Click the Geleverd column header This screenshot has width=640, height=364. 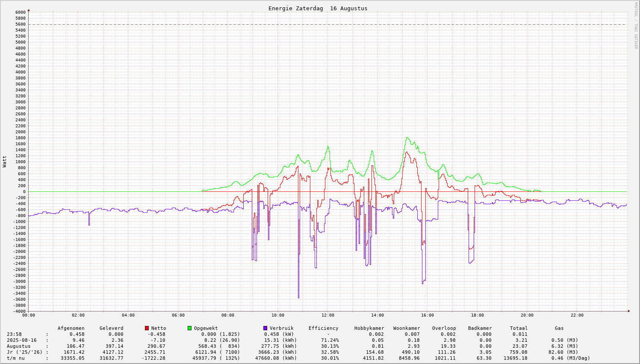[111, 328]
